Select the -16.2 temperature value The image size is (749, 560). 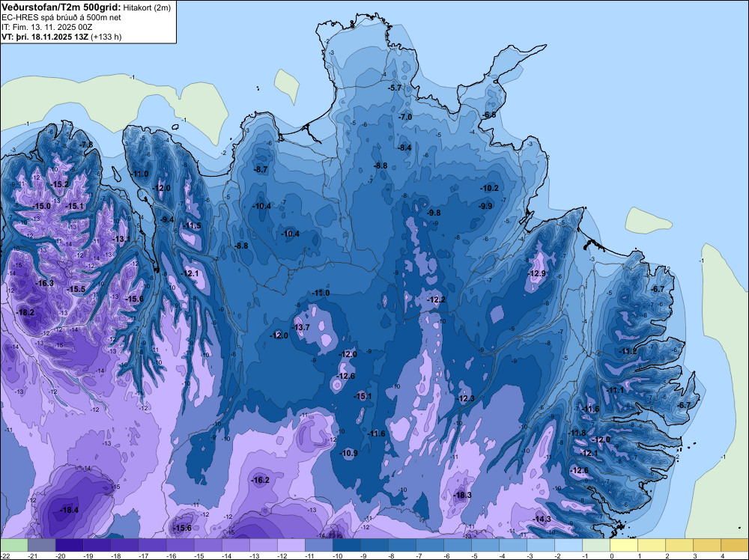(261, 481)
